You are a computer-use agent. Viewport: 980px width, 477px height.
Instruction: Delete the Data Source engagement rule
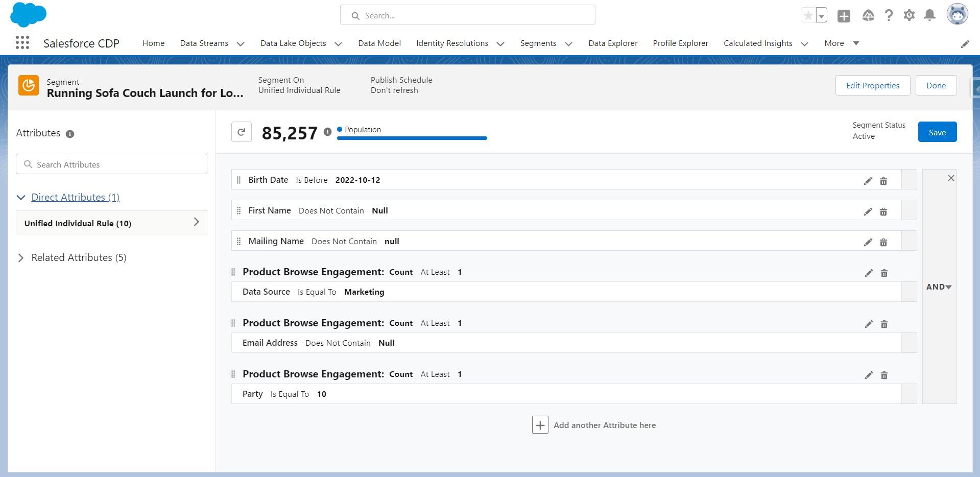click(884, 273)
